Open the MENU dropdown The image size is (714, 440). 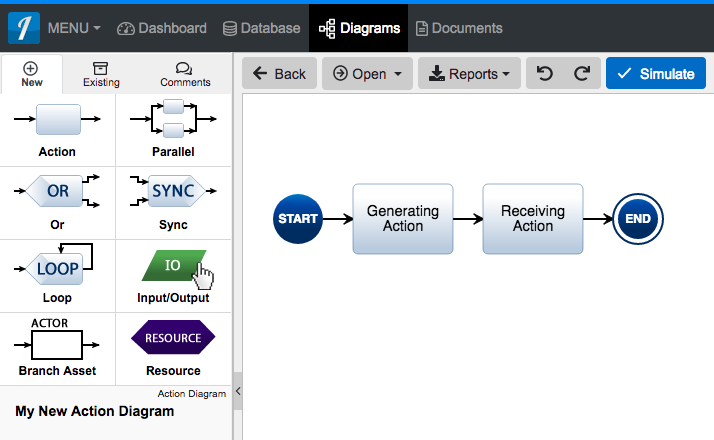click(74, 28)
